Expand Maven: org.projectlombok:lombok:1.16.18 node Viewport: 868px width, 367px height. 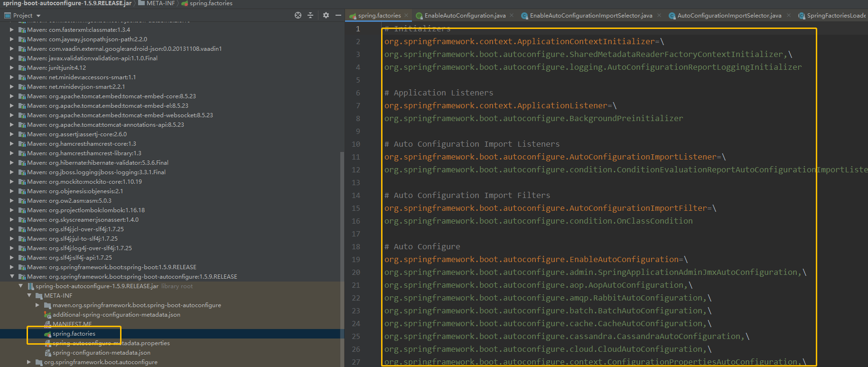[x=12, y=210]
